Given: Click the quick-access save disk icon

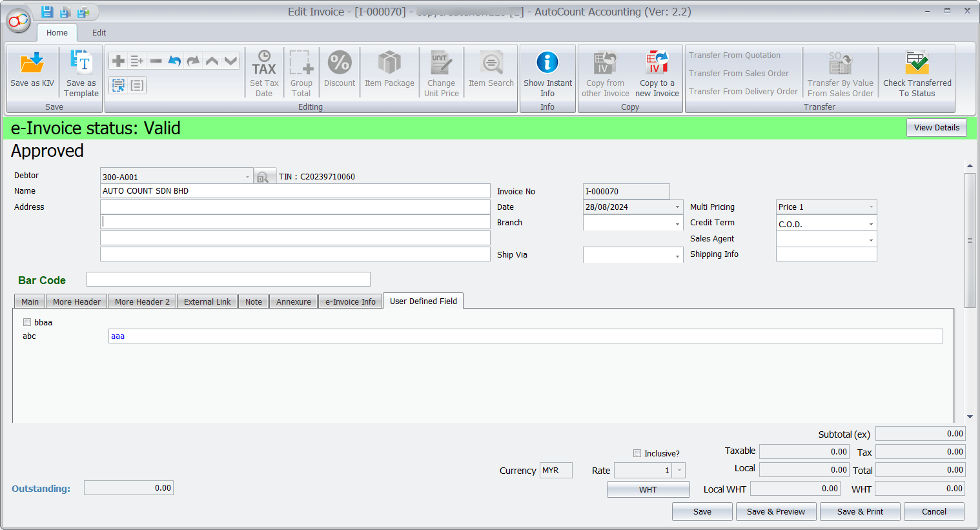Looking at the screenshot, I should pos(46,12).
